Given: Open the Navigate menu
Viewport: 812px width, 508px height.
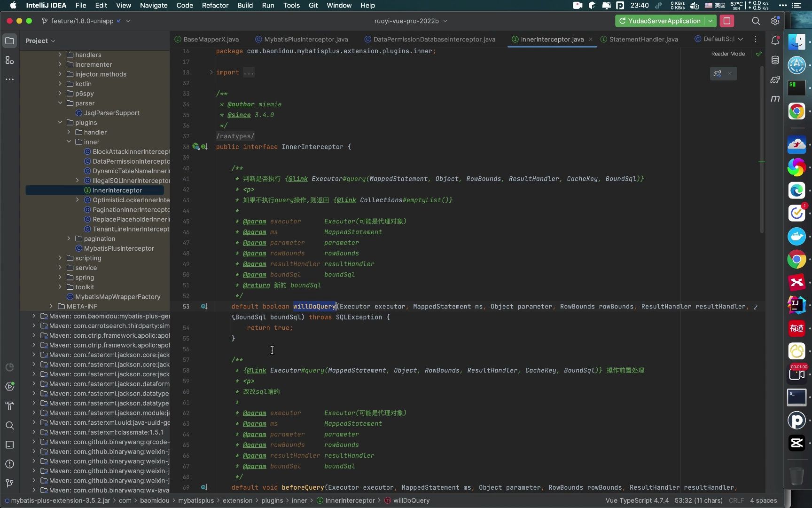Looking at the screenshot, I should [154, 6].
